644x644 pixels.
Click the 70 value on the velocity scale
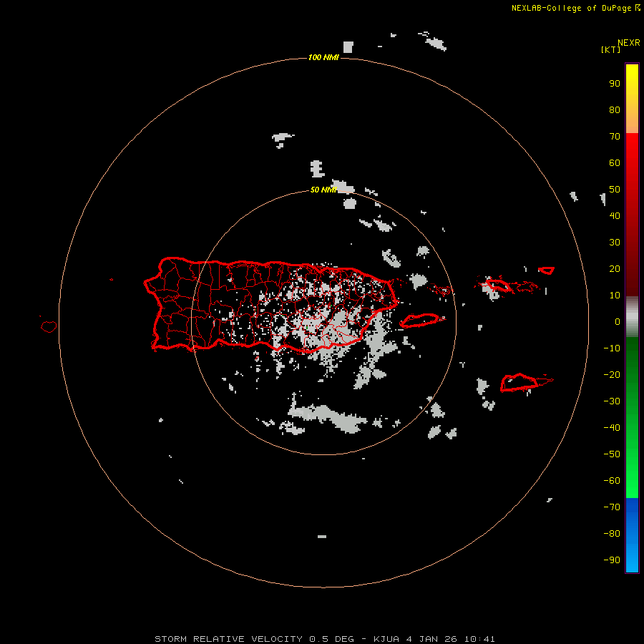click(x=615, y=137)
